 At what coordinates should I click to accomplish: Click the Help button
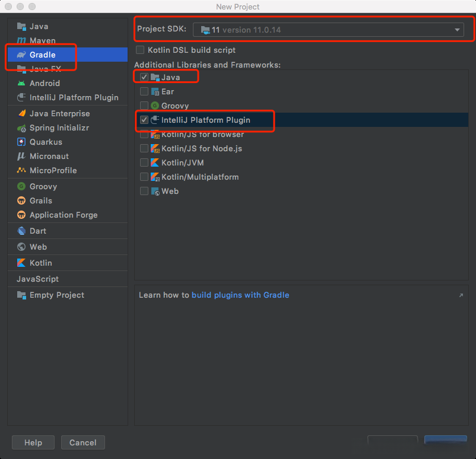click(x=33, y=442)
